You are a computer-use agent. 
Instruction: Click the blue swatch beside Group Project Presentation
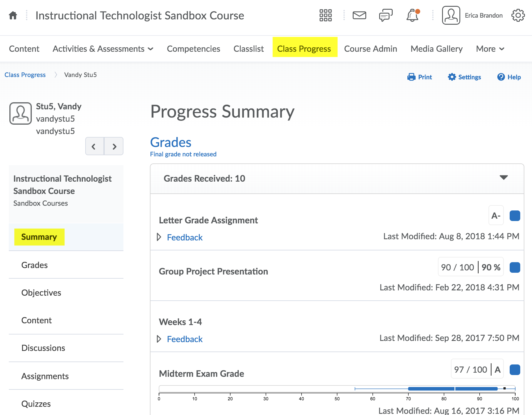coord(515,267)
